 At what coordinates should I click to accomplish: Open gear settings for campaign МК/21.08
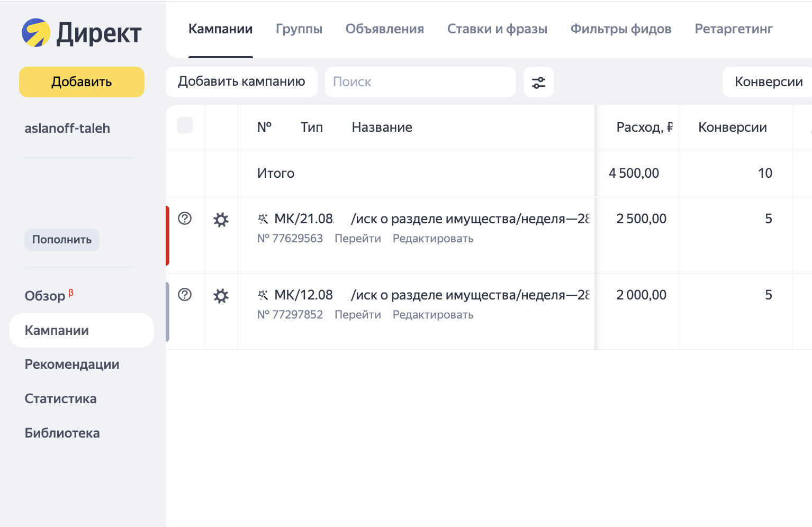point(221,220)
